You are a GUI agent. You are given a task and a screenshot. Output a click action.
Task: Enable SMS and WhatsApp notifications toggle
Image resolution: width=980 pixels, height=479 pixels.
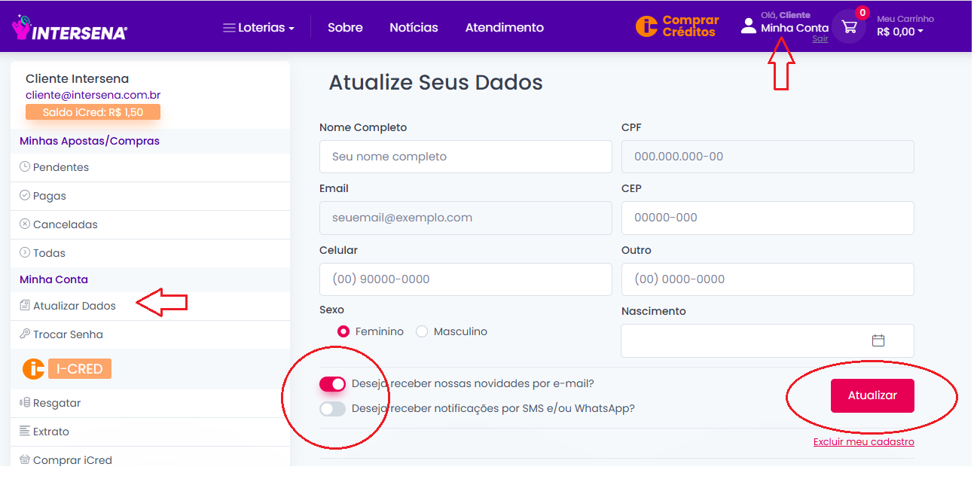(332, 409)
